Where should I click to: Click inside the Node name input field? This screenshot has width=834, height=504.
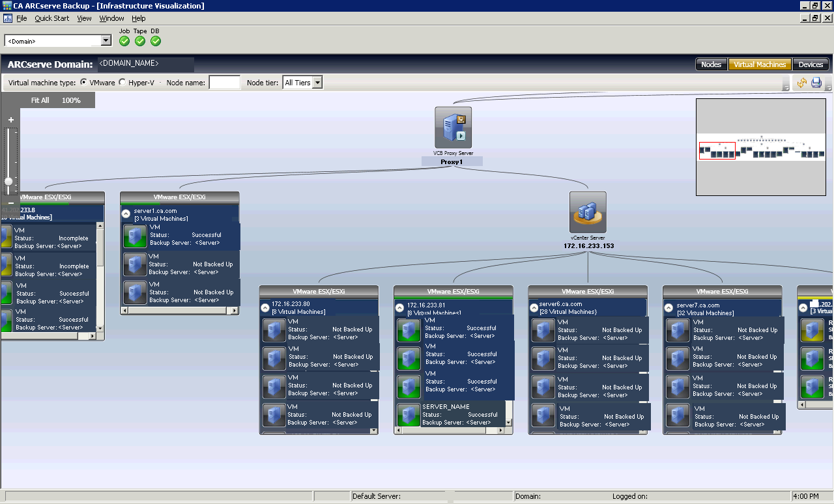pos(224,82)
